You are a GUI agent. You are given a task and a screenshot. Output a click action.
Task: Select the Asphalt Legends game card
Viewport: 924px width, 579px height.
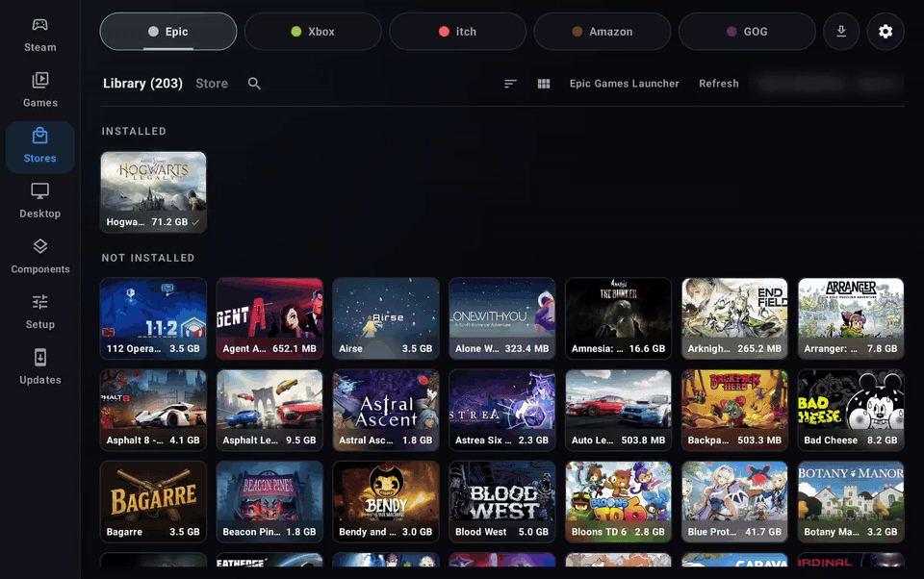click(269, 410)
